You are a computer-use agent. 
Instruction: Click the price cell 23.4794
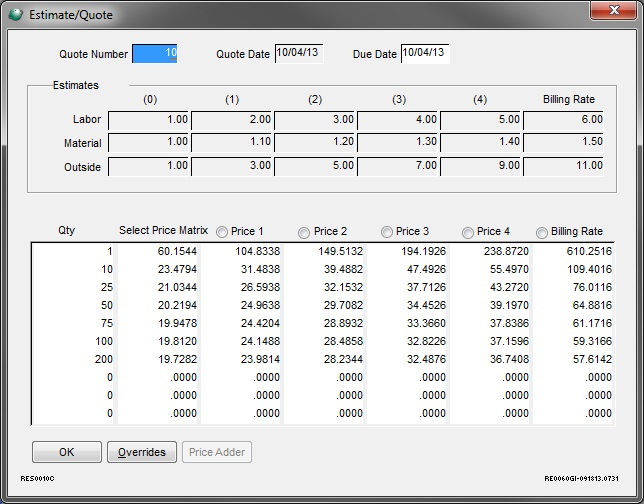tap(158, 269)
